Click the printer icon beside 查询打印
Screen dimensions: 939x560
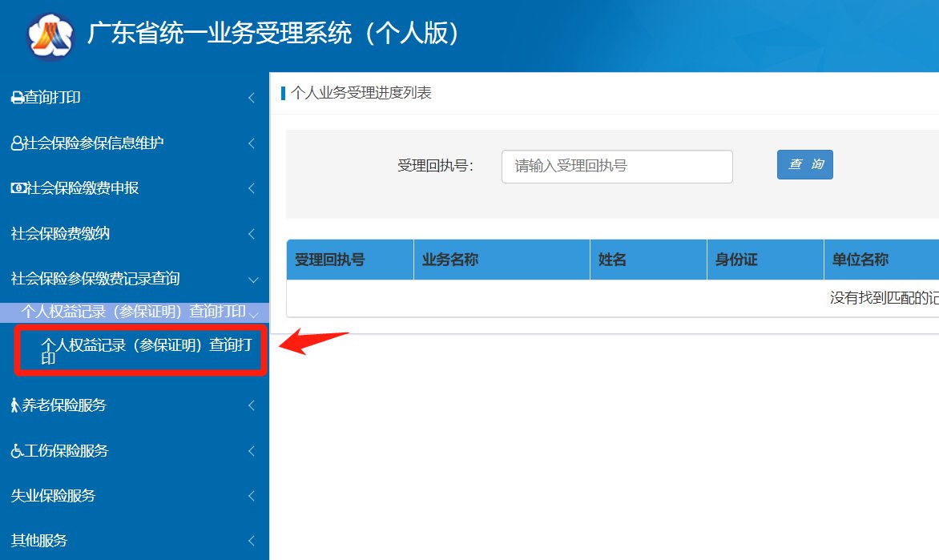(17, 98)
